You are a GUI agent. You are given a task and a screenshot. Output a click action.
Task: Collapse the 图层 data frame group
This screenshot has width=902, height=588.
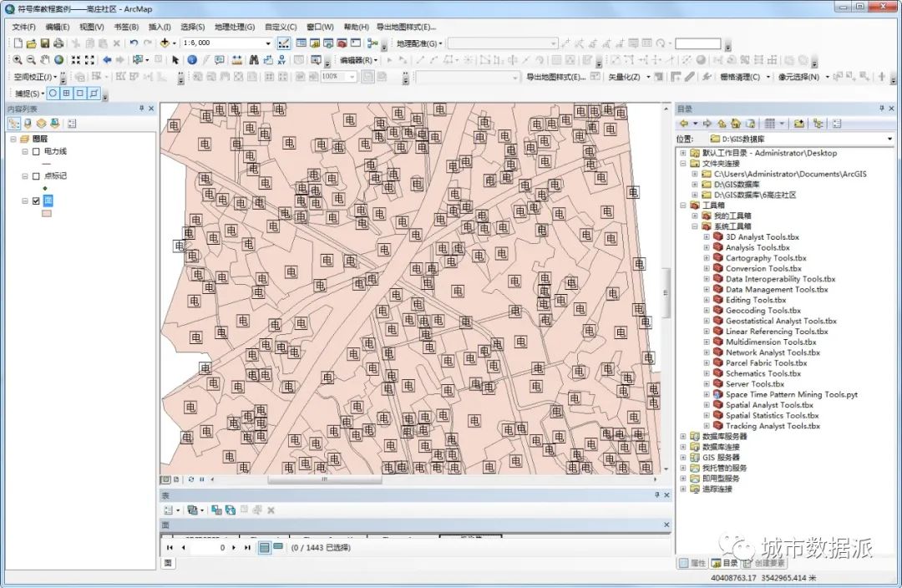point(13,139)
